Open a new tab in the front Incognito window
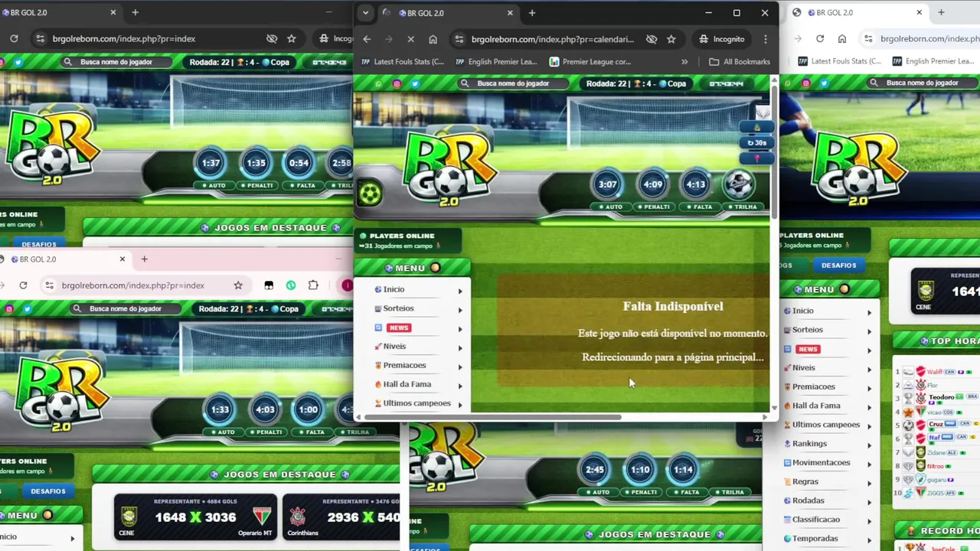 click(532, 13)
